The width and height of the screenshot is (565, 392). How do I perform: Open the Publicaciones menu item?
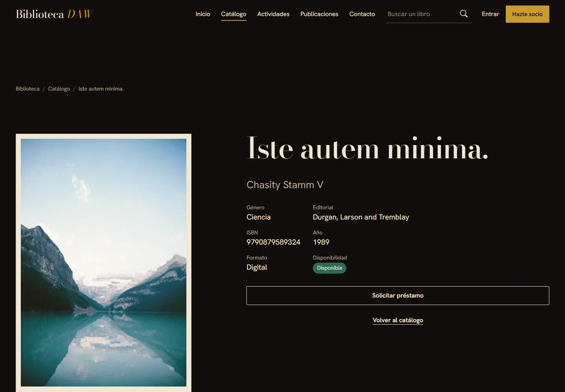pos(319,14)
